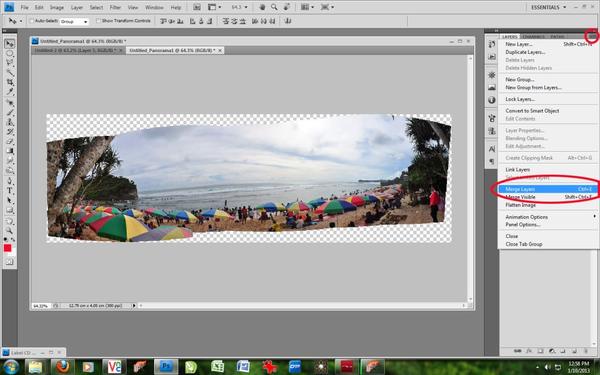Open the Essentials workspace dropdown
Screen dimensions: 600x375
pos(548,7)
